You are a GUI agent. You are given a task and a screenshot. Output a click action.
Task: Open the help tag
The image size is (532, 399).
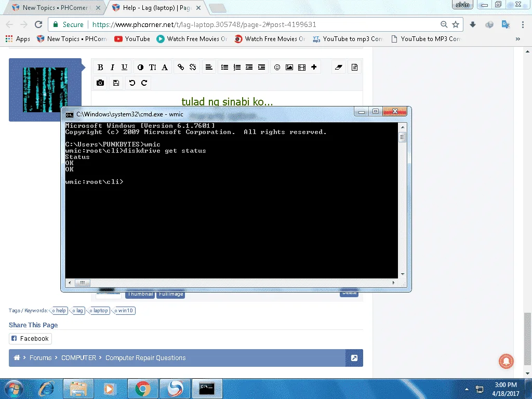(x=59, y=311)
